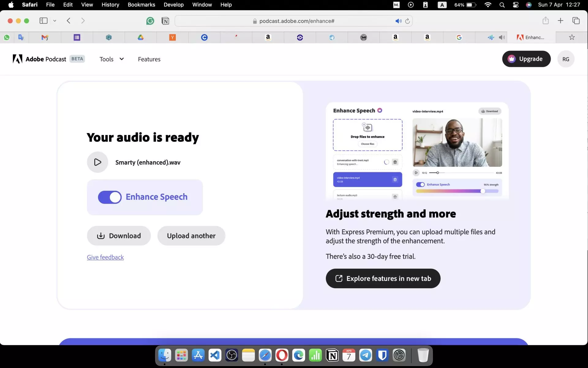Image resolution: width=588 pixels, height=368 pixels.
Task: Open the RG account avatar menu
Action: pyautogui.click(x=566, y=59)
